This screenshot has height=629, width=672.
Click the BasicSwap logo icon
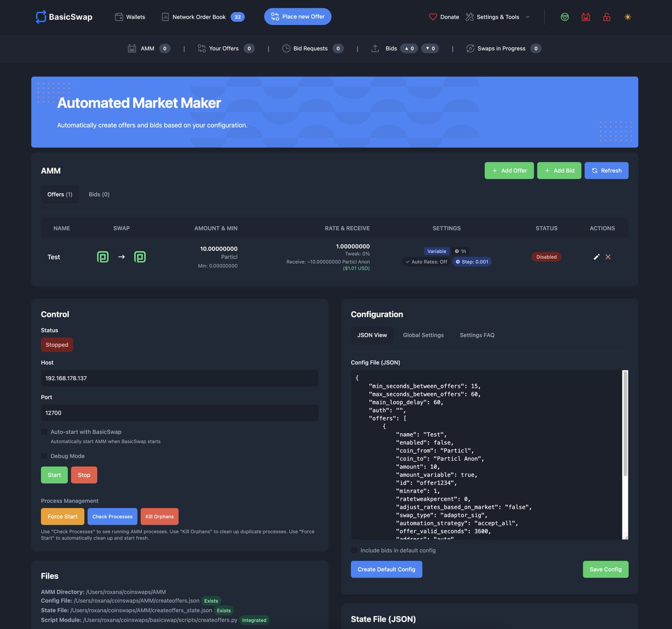tap(41, 17)
